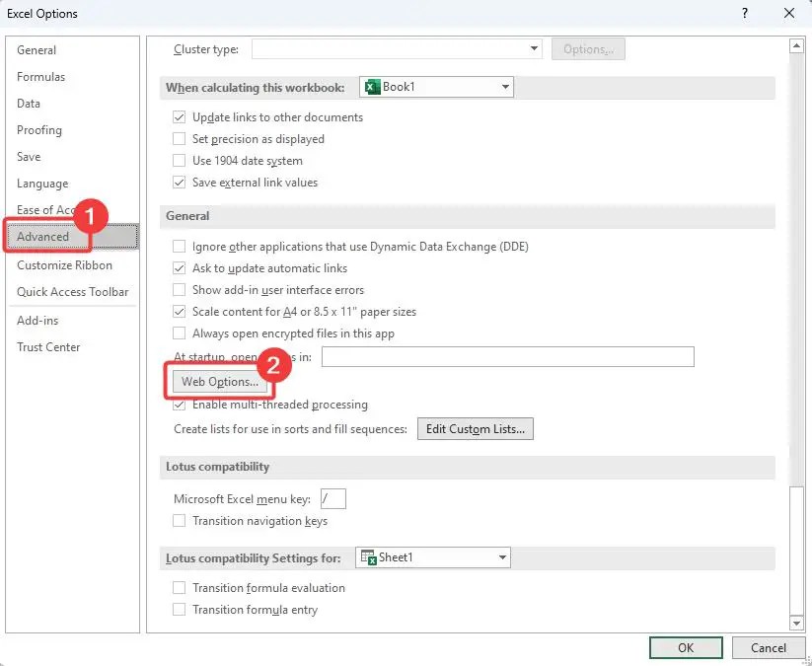Open Customize Ribbon settings
Screen dimensions: 812x666
pos(65,265)
